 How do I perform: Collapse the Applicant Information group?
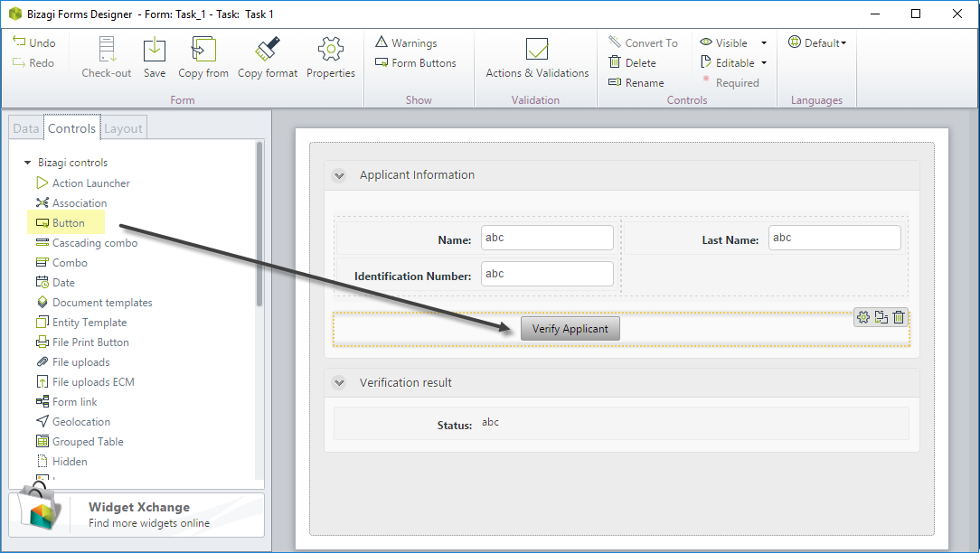click(x=339, y=175)
